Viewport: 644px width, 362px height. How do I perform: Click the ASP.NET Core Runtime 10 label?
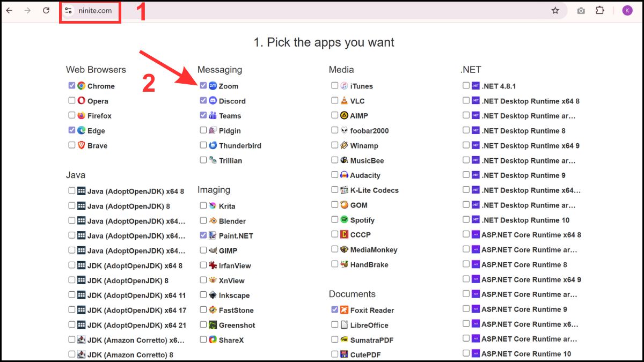526,354
